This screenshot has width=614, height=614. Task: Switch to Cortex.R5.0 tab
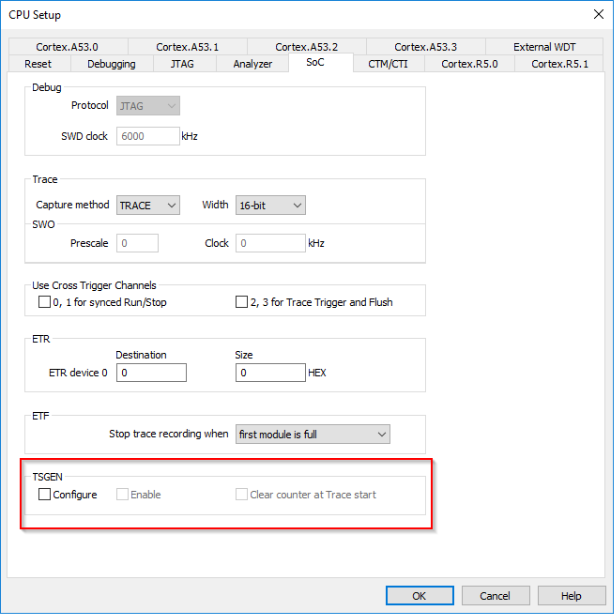[470, 63]
